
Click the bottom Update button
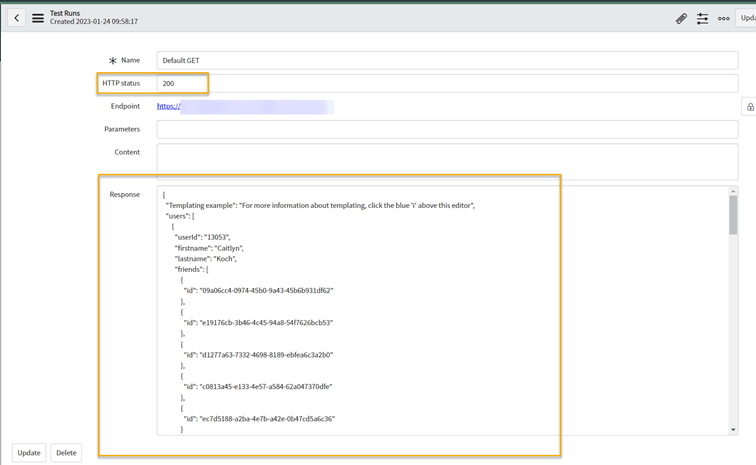[x=29, y=453]
